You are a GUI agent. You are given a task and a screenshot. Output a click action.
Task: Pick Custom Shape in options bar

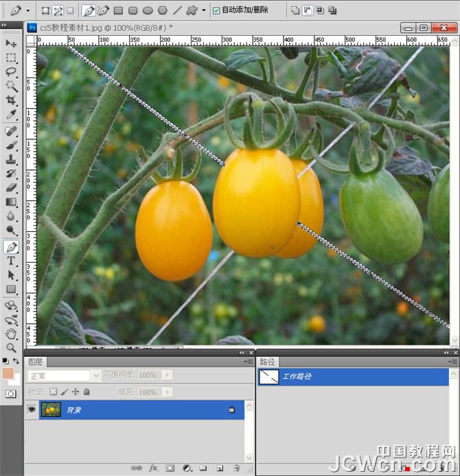pyautogui.click(x=192, y=10)
